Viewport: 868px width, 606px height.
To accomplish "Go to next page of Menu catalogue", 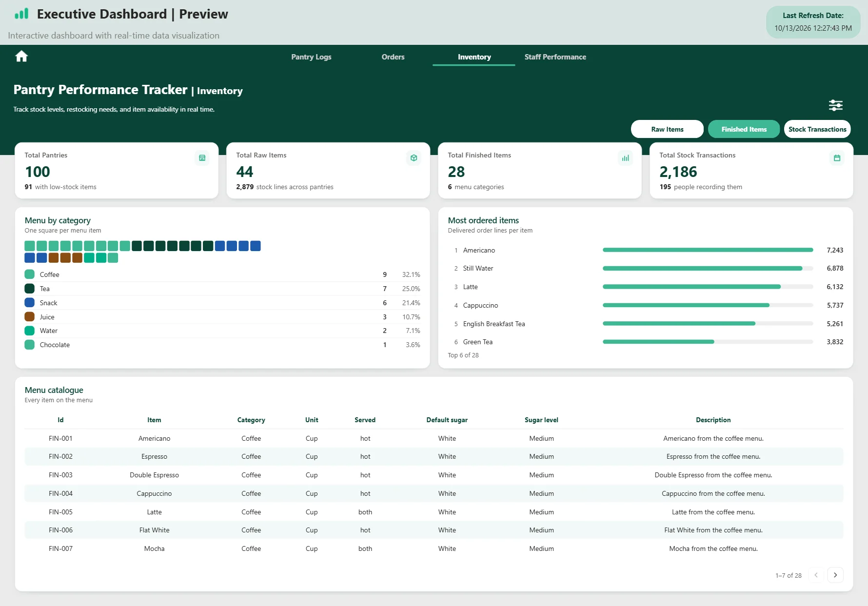I will (835, 575).
